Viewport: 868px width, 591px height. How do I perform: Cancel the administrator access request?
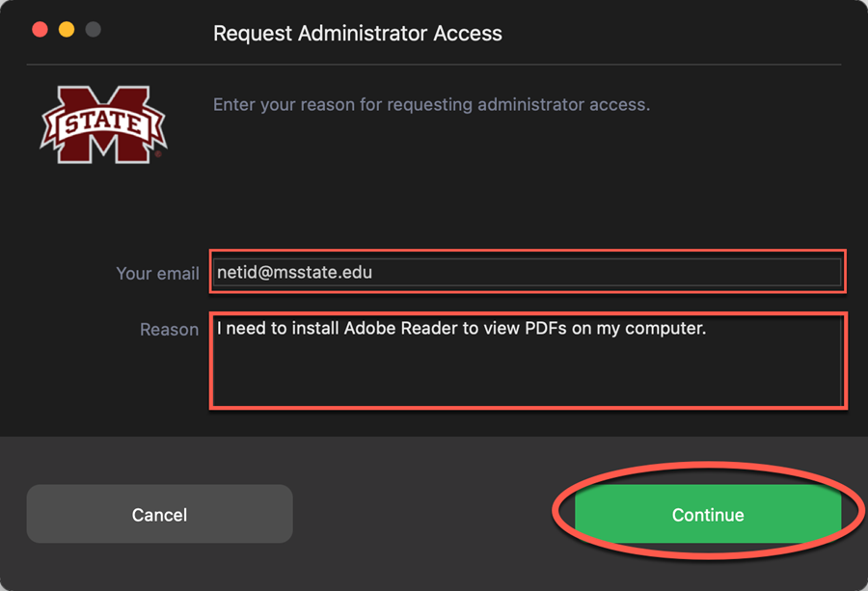pyautogui.click(x=159, y=514)
